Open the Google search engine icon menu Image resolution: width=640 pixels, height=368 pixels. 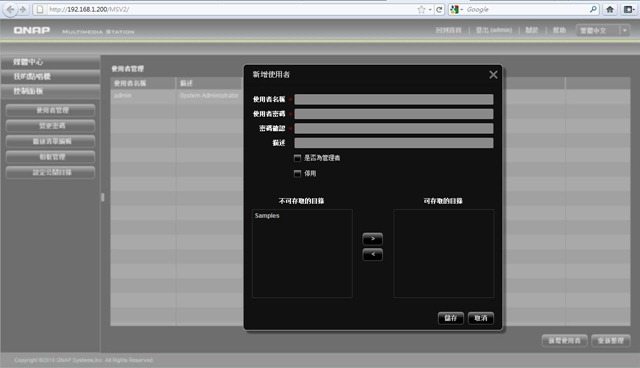(456, 9)
